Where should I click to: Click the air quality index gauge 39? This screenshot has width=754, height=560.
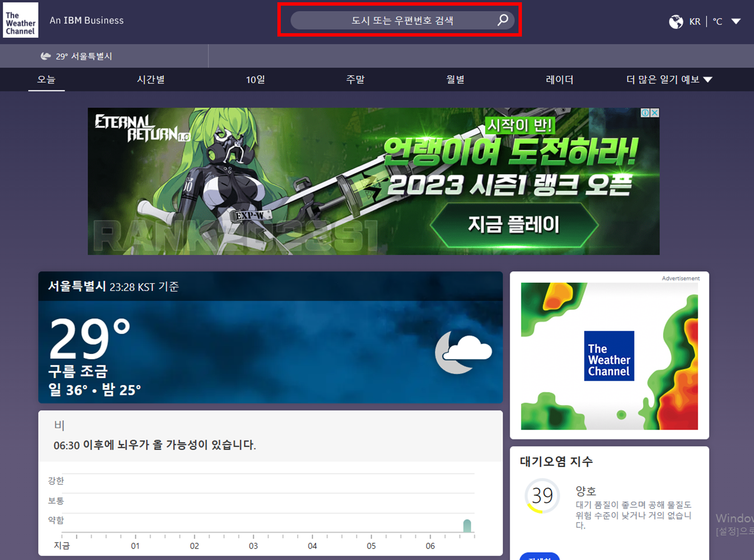pos(542,496)
